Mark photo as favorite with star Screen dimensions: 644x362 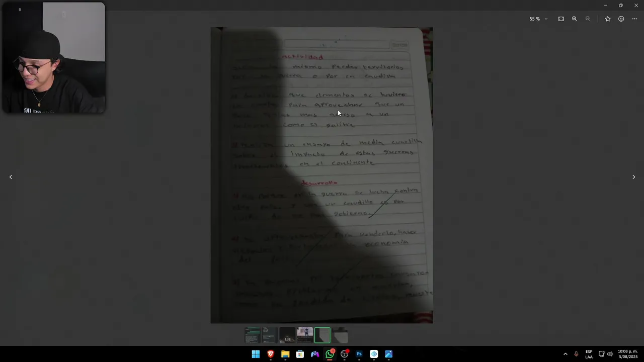(608, 19)
